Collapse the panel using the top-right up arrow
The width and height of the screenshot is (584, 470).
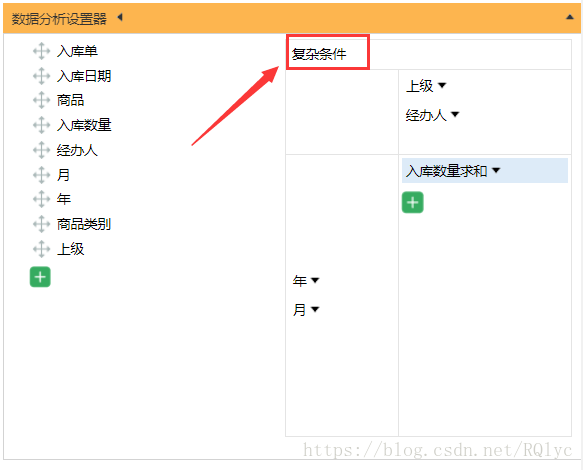point(570,17)
